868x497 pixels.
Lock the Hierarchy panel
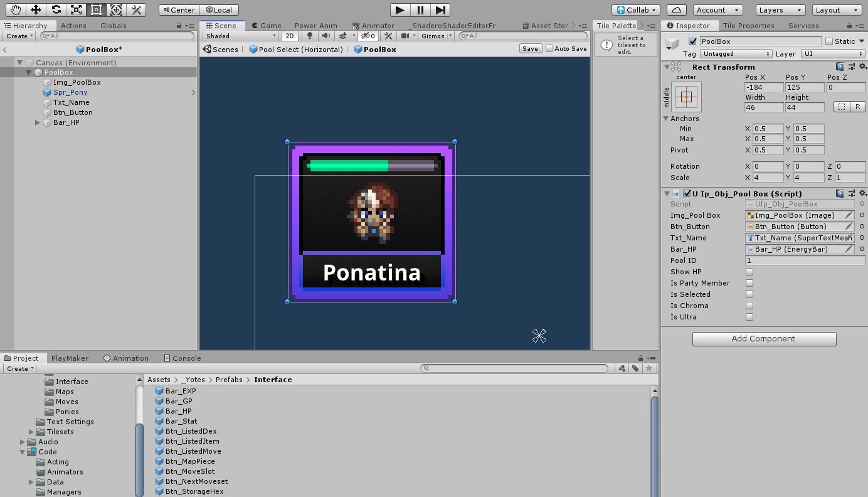click(x=179, y=26)
